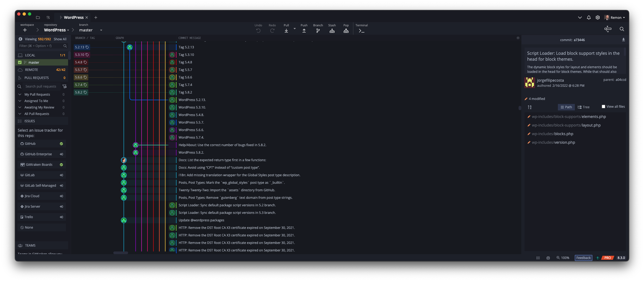Screen dimensions: 644x281
Task: Open the preferences gear icon
Action: [x=597, y=17]
